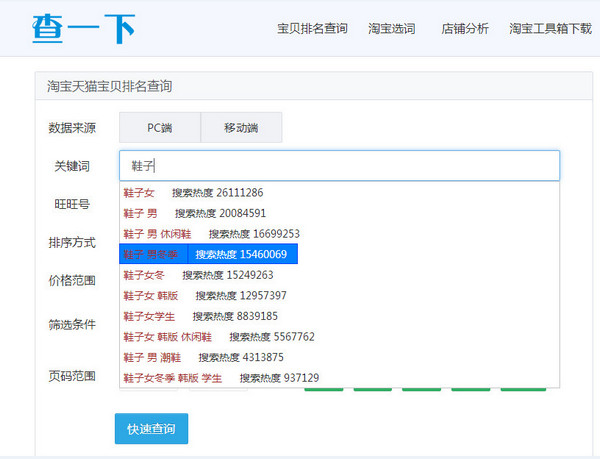Choose suggestion 鞋子女冬季 韩版 学生
Image resolution: width=600 pixels, height=459 pixels.
(339, 378)
